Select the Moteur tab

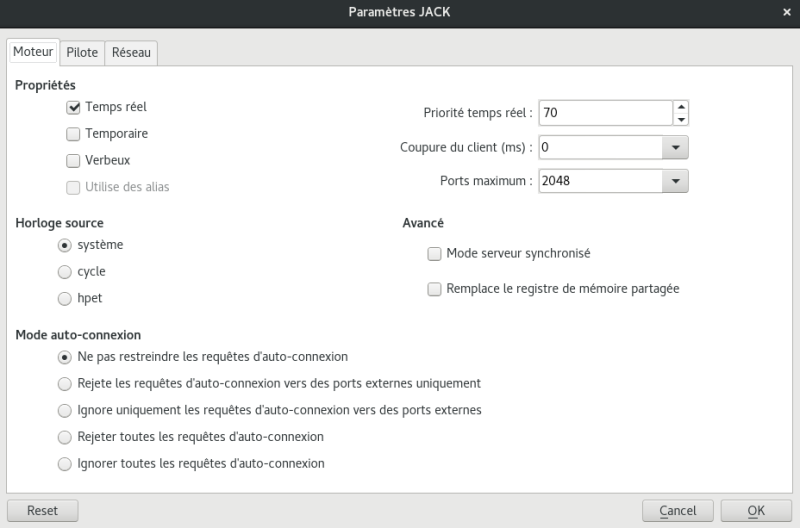pos(33,52)
